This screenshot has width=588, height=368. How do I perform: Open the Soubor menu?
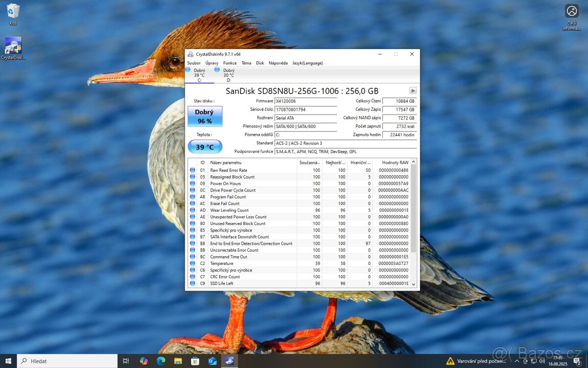click(x=194, y=63)
